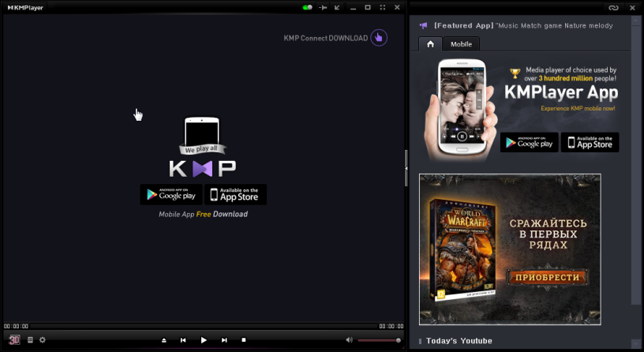The width and height of the screenshot is (644, 352).
Task: Select the Home tab
Action: click(x=430, y=44)
